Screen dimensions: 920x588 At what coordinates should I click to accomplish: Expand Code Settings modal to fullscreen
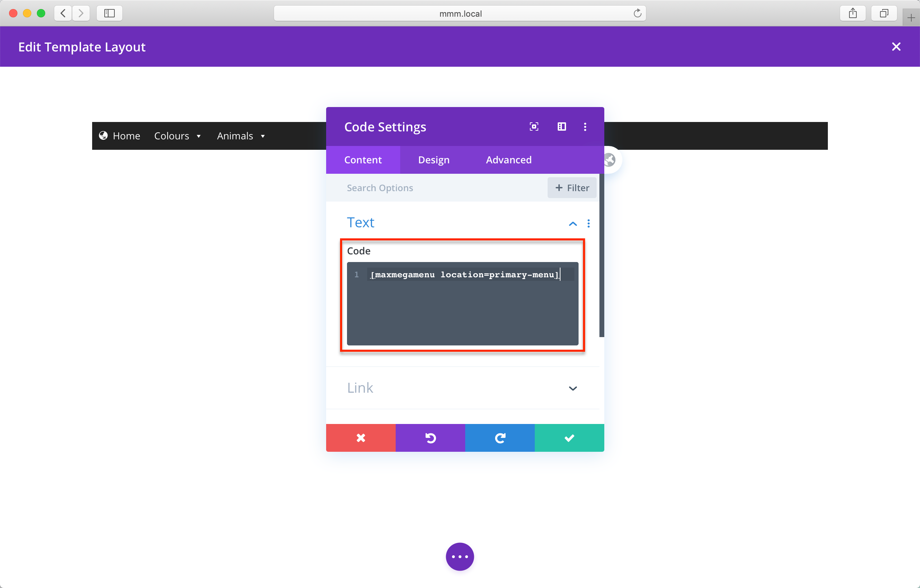(534, 127)
